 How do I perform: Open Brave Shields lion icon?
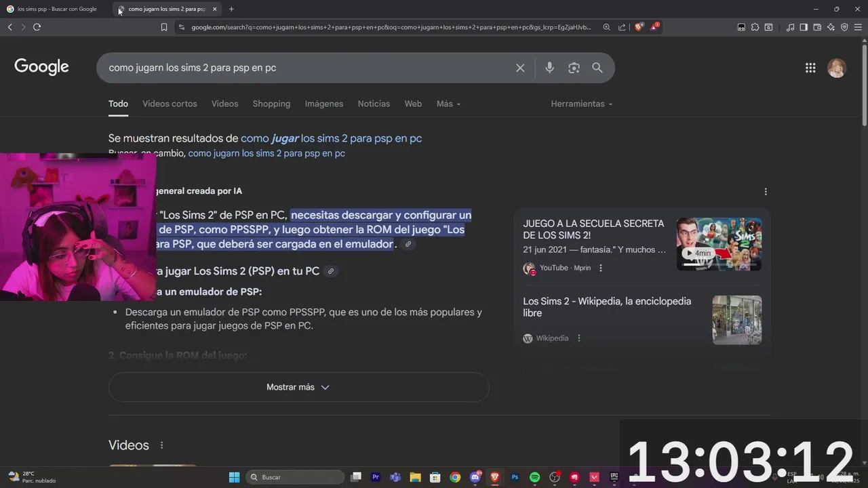click(638, 27)
